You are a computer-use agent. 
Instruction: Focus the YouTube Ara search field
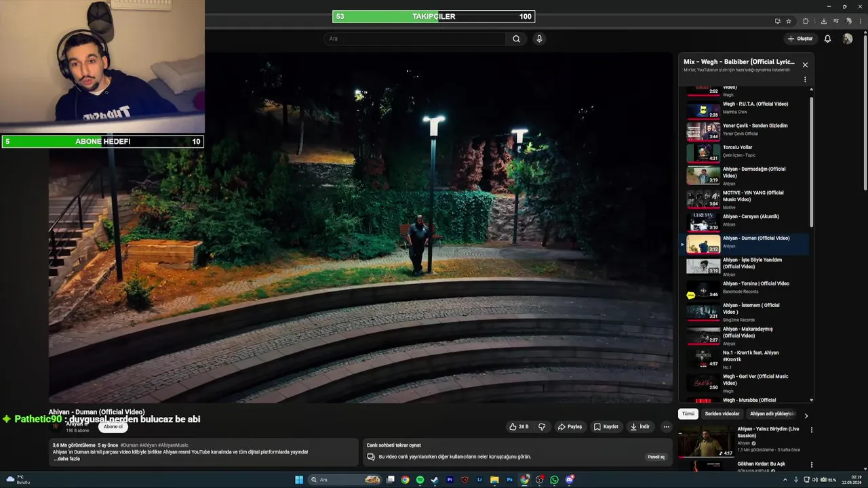[415, 39]
